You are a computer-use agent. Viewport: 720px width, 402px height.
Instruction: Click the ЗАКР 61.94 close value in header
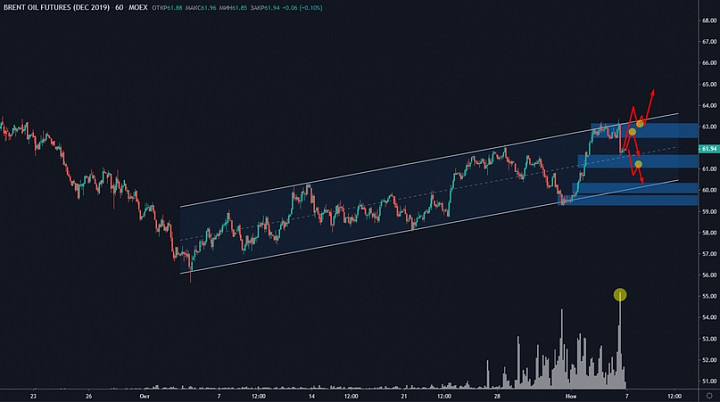point(265,8)
